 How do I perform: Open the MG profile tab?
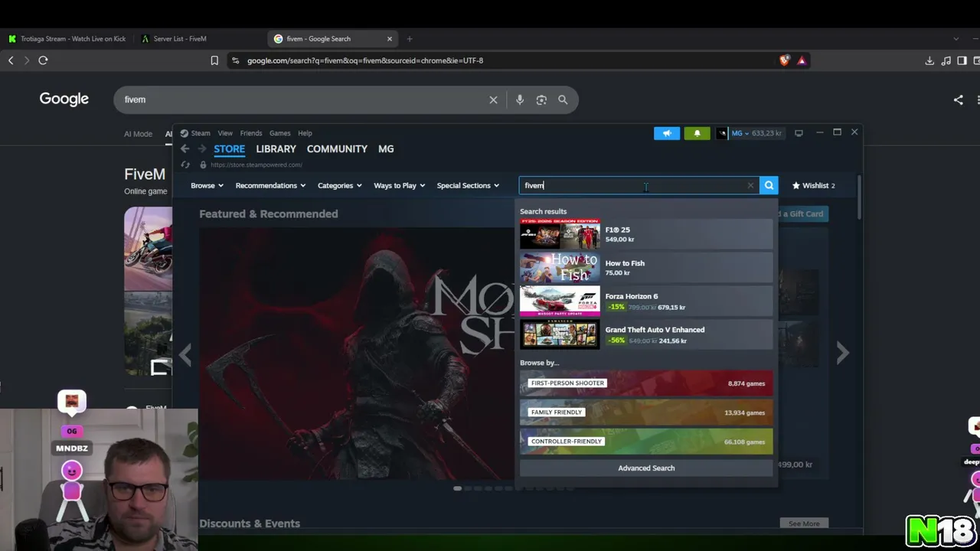[386, 149]
